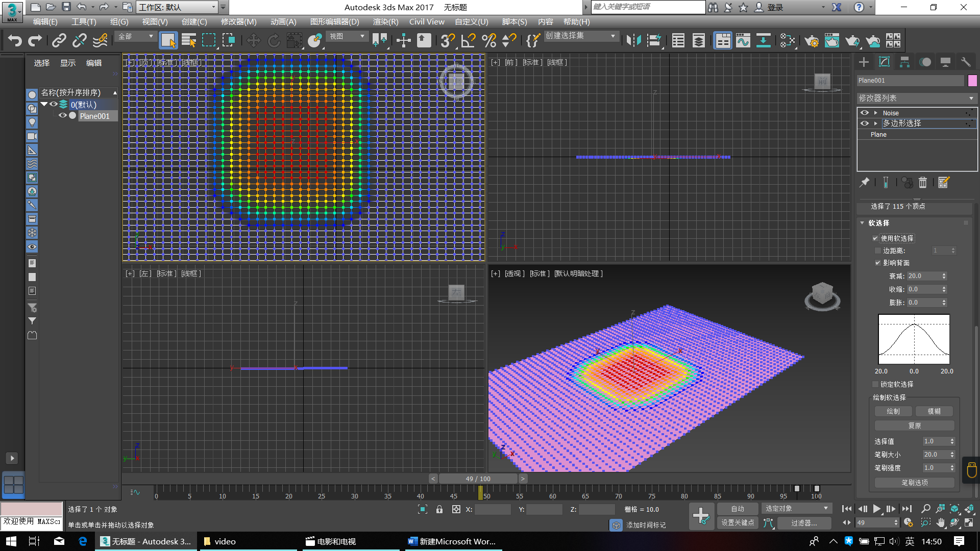The width and height of the screenshot is (980, 551).
Task: Open the 全部 selection filter dropdown
Action: tap(136, 36)
